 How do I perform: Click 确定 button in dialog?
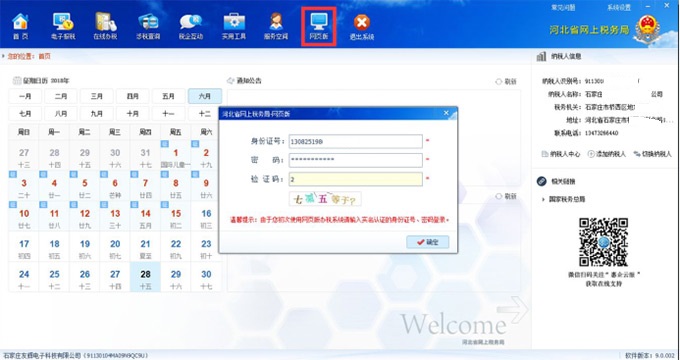click(428, 242)
